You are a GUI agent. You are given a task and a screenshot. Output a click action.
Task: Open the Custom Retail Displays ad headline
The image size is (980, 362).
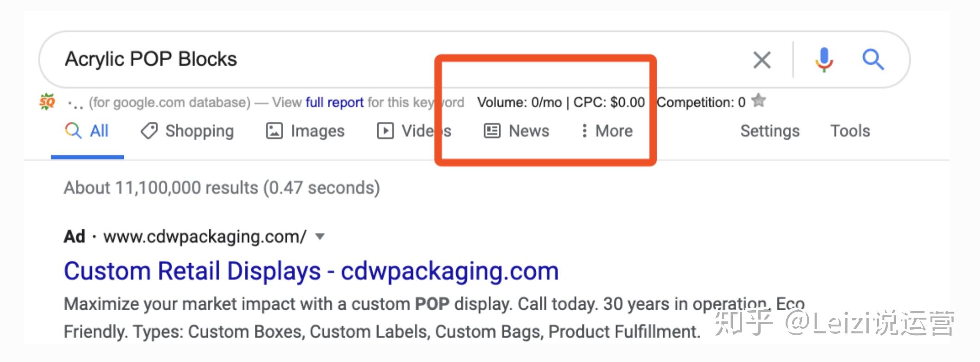pyautogui.click(x=311, y=271)
